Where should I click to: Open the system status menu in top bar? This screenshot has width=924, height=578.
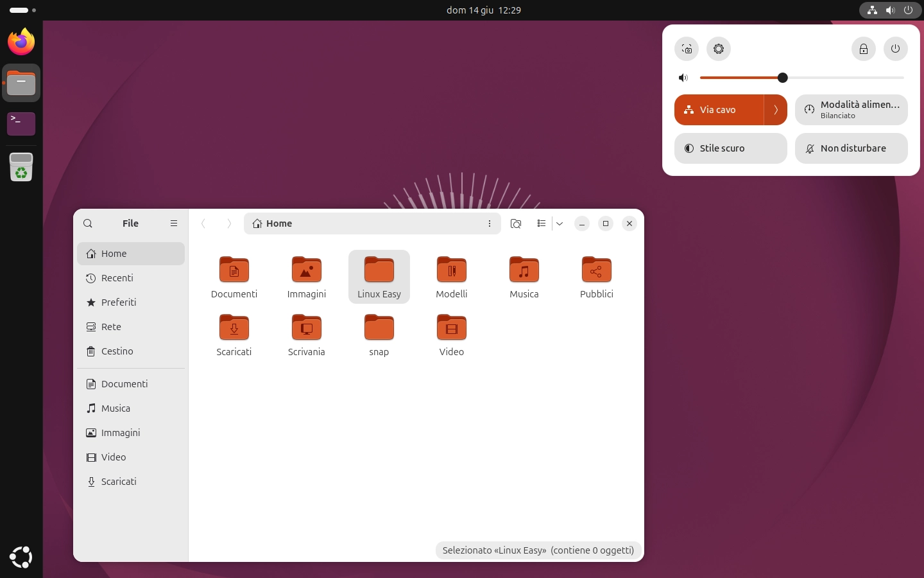coord(890,10)
